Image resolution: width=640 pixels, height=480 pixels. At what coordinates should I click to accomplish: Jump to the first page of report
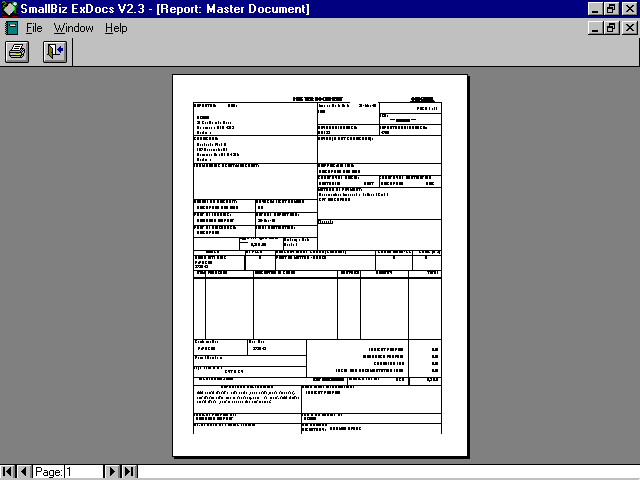point(8,471)
